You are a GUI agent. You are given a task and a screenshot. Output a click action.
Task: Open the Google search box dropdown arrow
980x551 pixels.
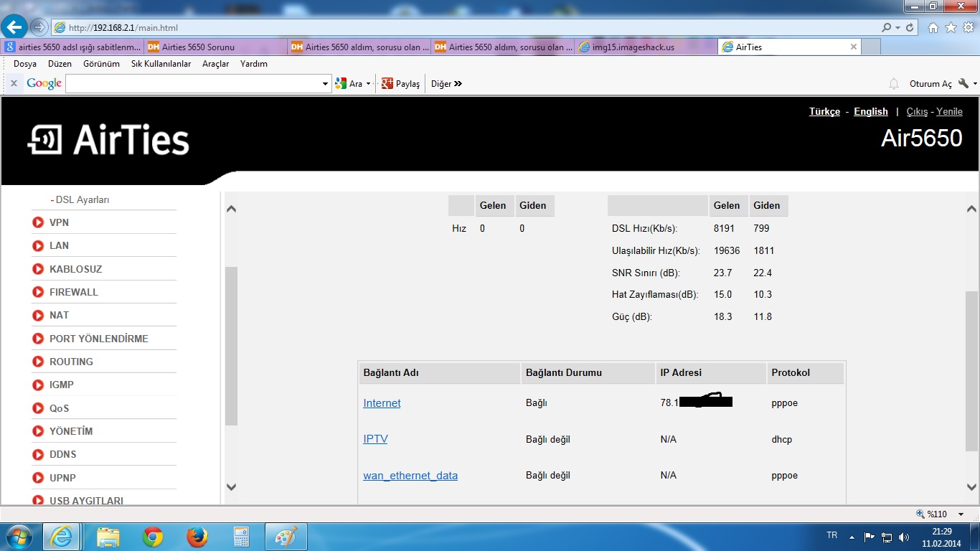tap(326, 84)
